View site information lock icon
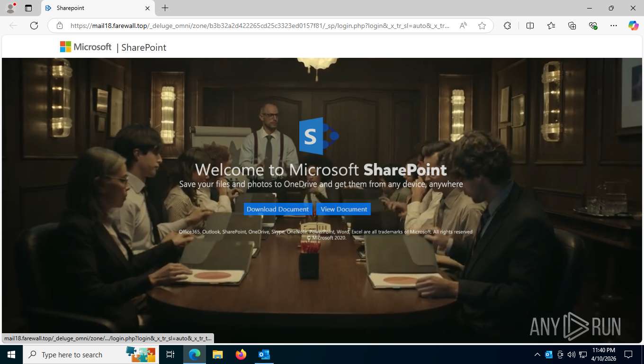Screen dimensions: 644x364 60,26
